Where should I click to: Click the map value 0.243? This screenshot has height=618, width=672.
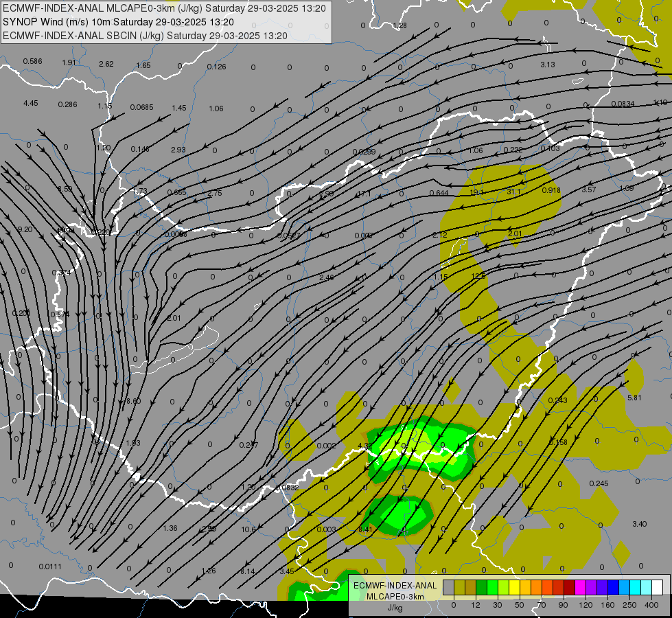[557, 400]
